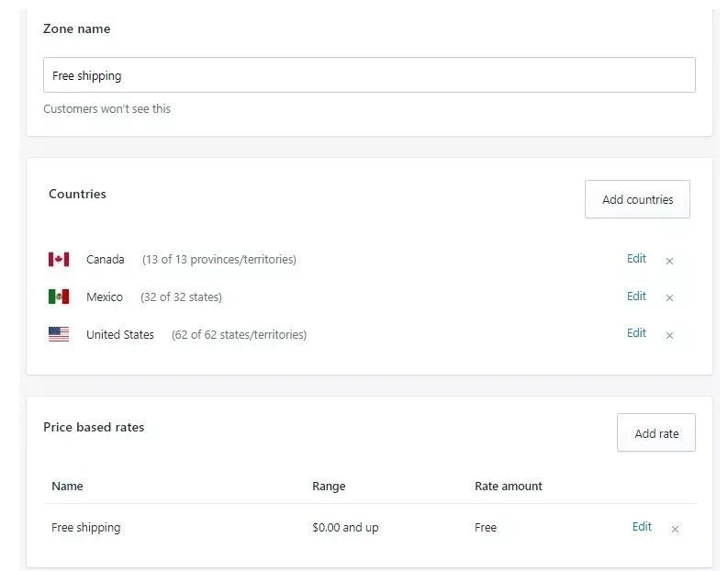The image size is (728, 571).
Task: Open the Edit link for United States
Action: click(636, 333)
